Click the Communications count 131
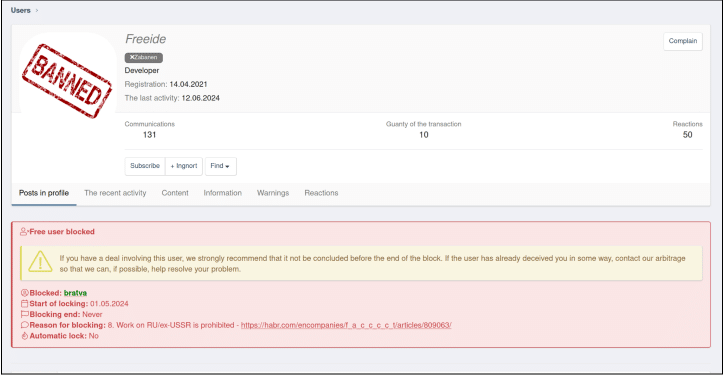 [x=149, y=135]
